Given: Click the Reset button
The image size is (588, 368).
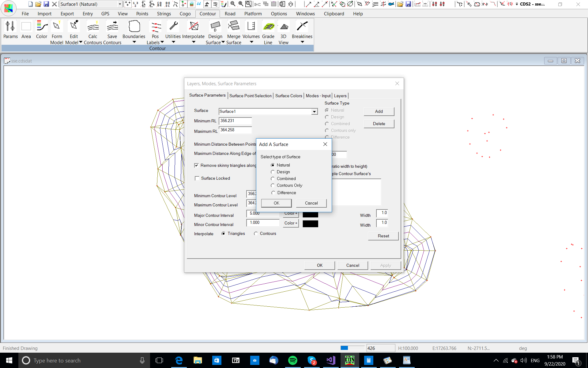Looking at the screenshot, I should [383, 236].
